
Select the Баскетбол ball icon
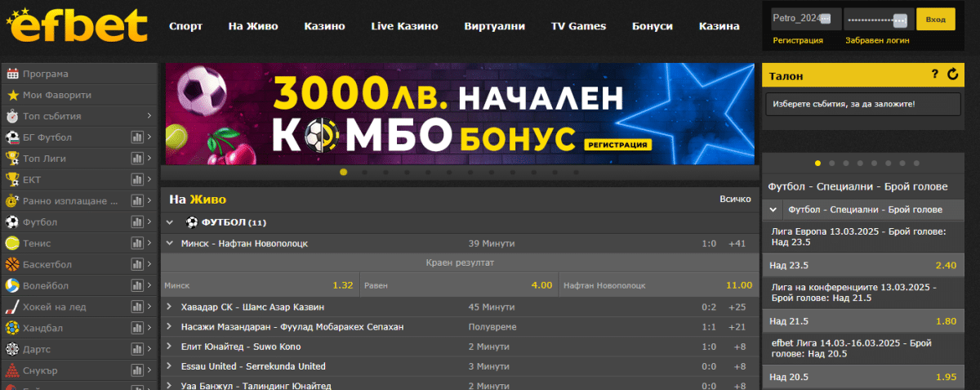(13, 265)
